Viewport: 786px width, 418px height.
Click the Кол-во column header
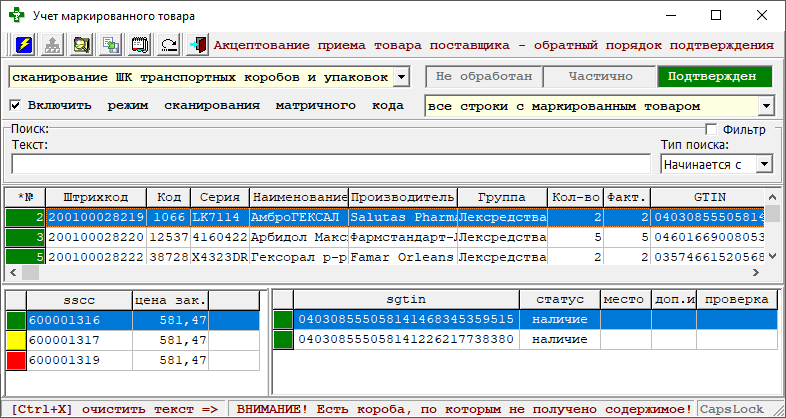tap(575, 197)
